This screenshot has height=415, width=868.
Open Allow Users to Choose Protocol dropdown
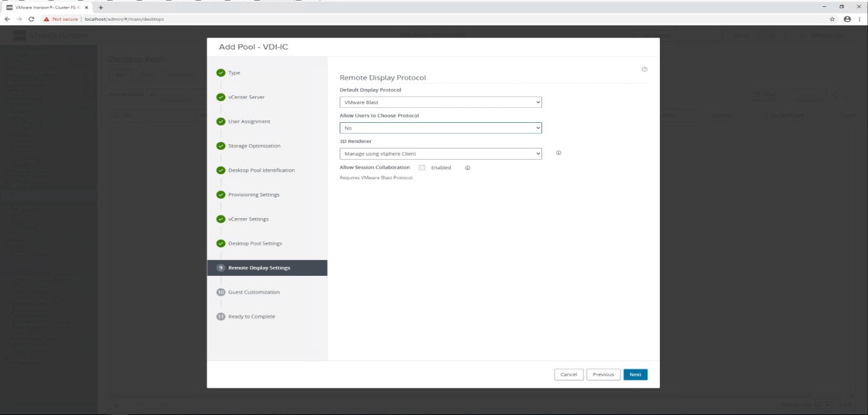(441, 128)
